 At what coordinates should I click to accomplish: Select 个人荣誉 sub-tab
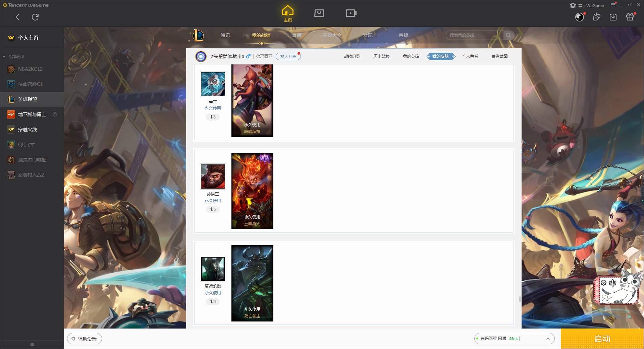click(470, 56)
